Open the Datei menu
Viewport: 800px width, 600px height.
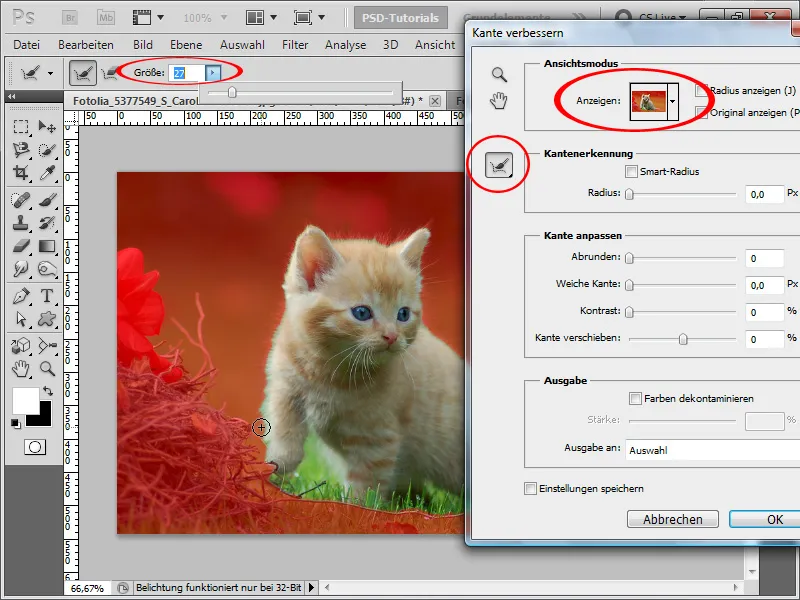(27, 45)
